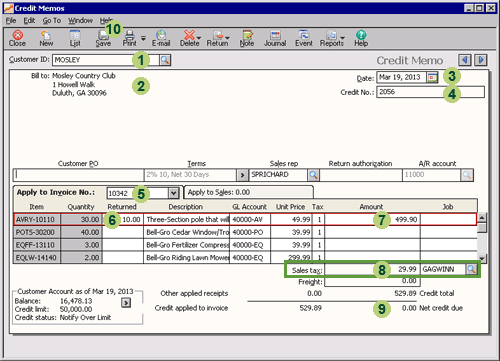Viewport: 500px width, 361px height.
Task: Click the Return authorization field
Action: [361, 175]
